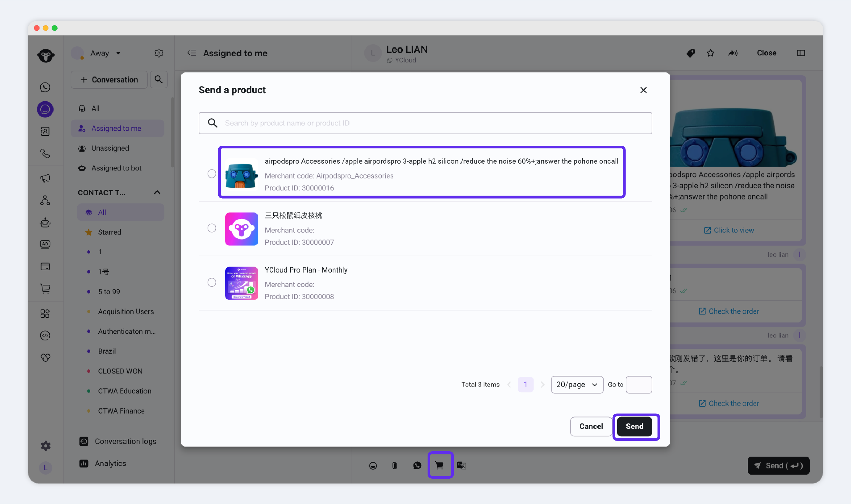The image size is (851, 504).
Task: Click the product search input field
Action: [431, 123]
